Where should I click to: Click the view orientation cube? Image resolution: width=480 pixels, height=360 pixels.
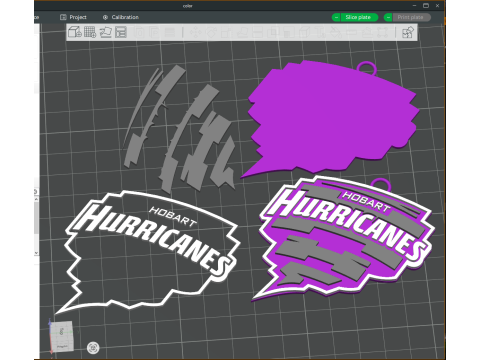coord(62,336)
